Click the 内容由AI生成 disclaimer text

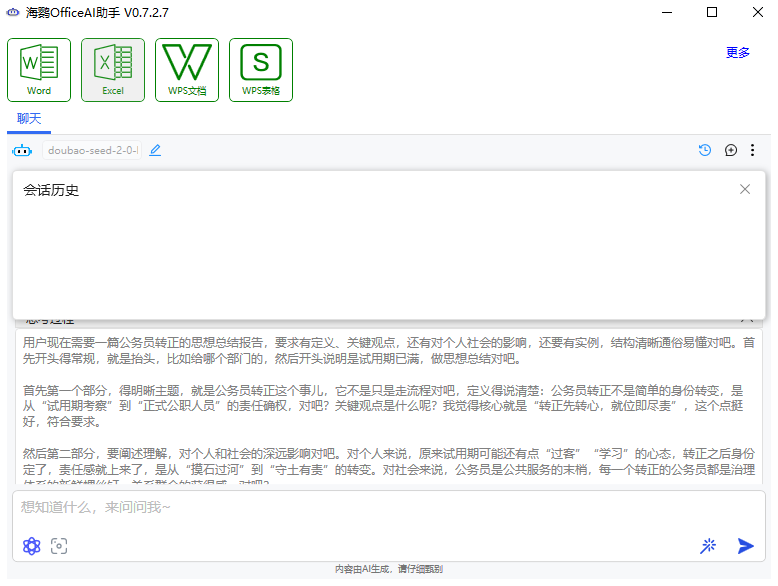tap(389, 569)
